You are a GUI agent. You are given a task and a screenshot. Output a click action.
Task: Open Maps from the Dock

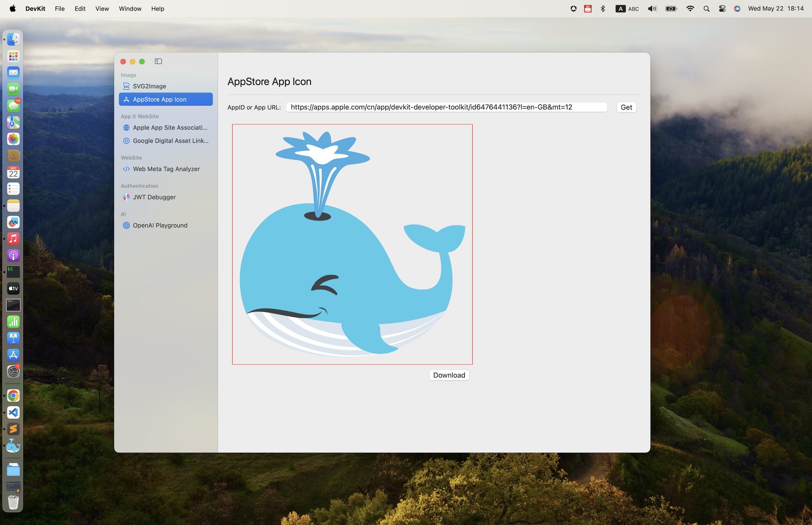(13, 122)
